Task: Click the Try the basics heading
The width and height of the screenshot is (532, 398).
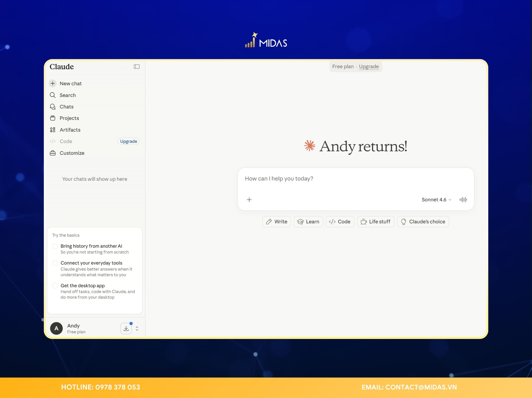Action: (x=66, y=235)
